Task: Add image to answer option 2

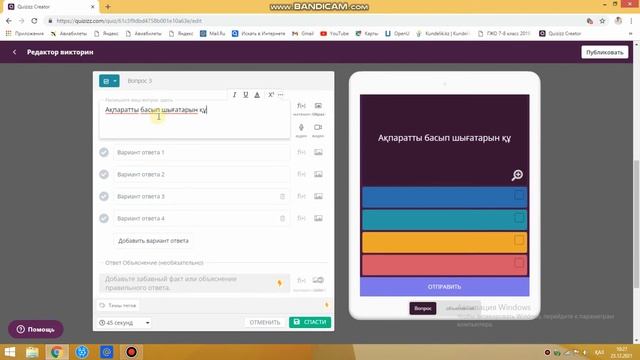Action: [x=318, y=174]
